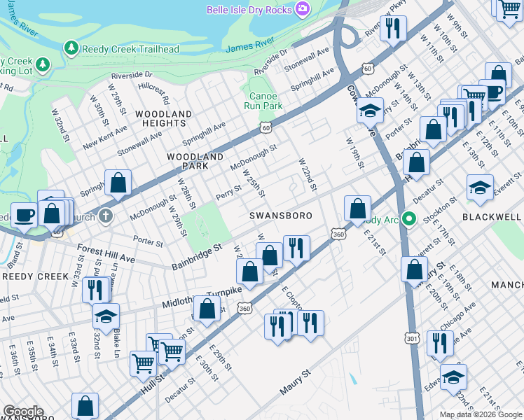
Task: Click the Bainbridge St label near the park
Action: click(197, 257)
